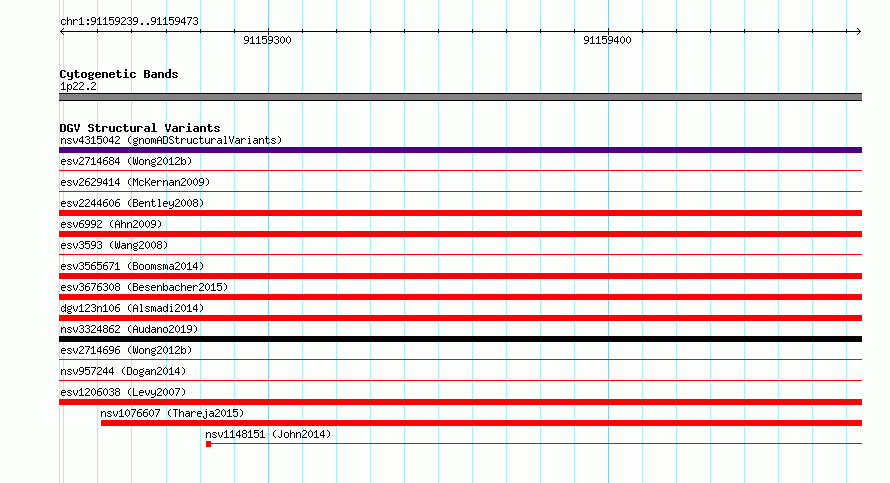Open esv3676308 (Besenbacher2015) variant label

(x=144, y=287)
